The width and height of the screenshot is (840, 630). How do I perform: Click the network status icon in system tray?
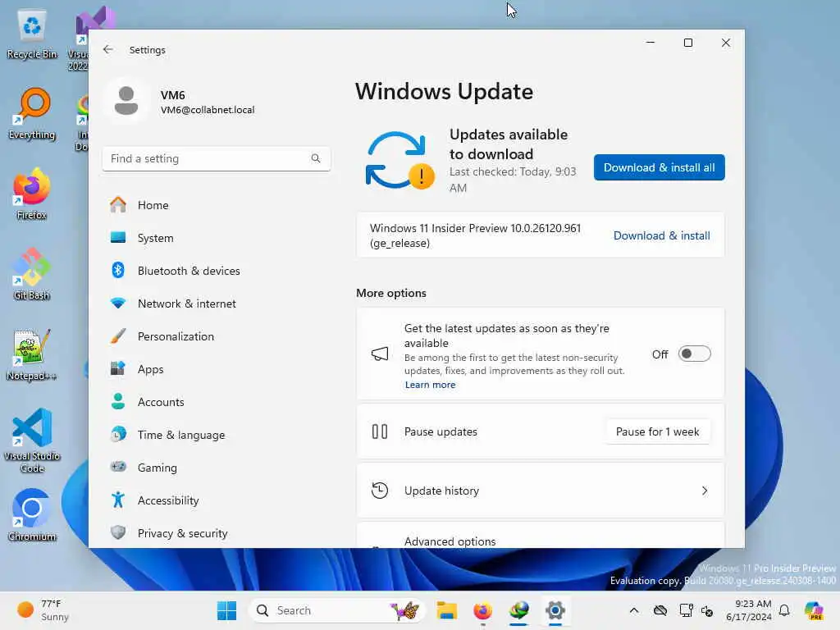(686, 610)
